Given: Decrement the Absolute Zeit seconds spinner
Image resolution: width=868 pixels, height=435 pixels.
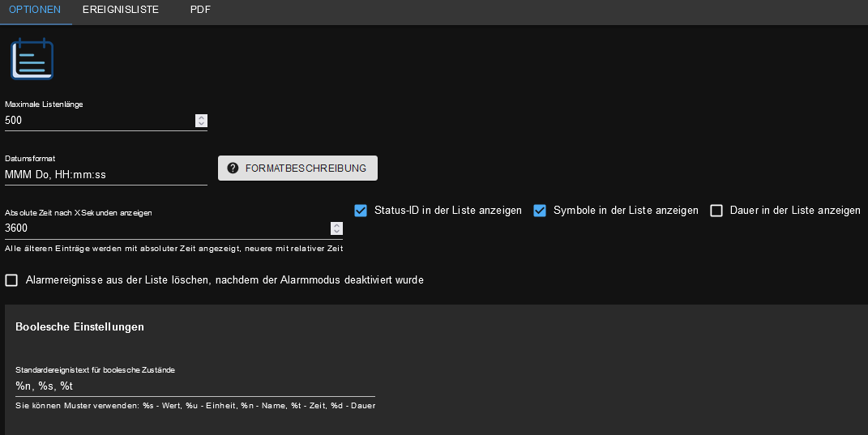Looking at the screenshot, I should [x=336, y=232].
